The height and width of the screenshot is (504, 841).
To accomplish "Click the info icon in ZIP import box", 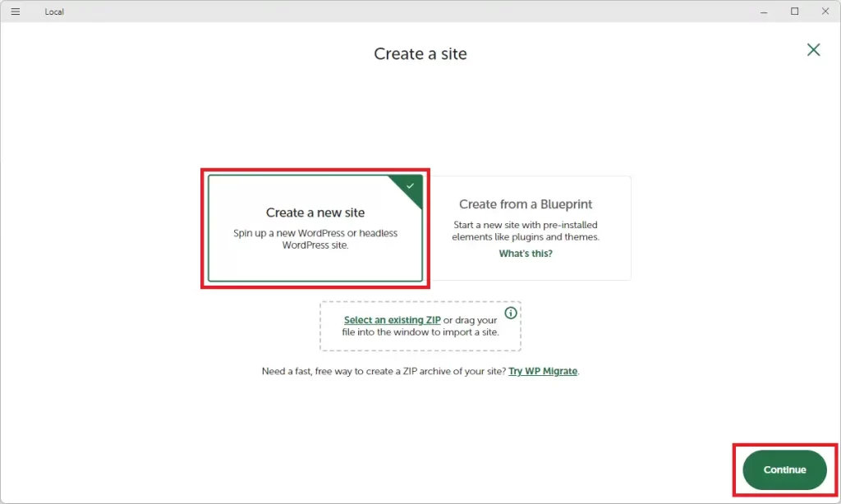I will pyautogui.click(x=511, y=314).
